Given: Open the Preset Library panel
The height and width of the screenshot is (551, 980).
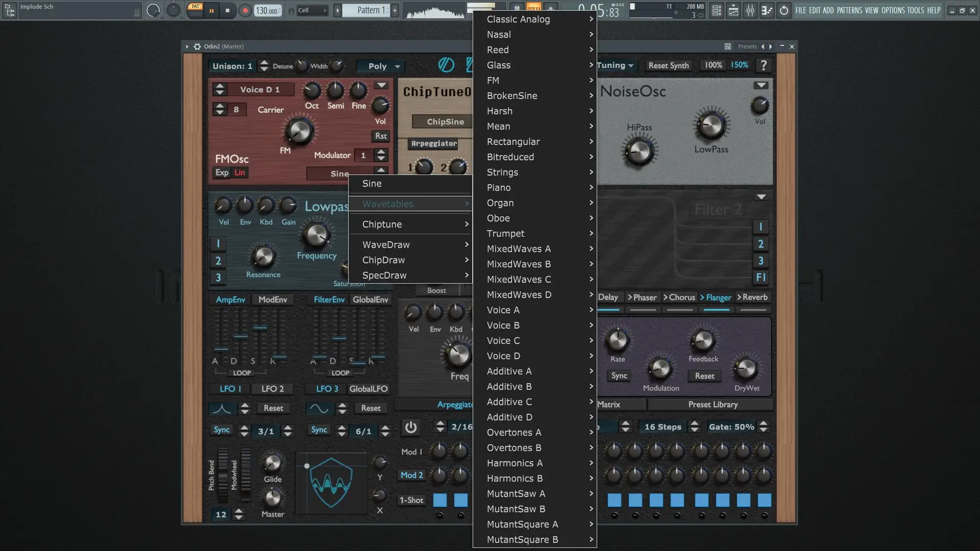Looking at the screenshot, I should pyautogui.click(x=713, y=404).
